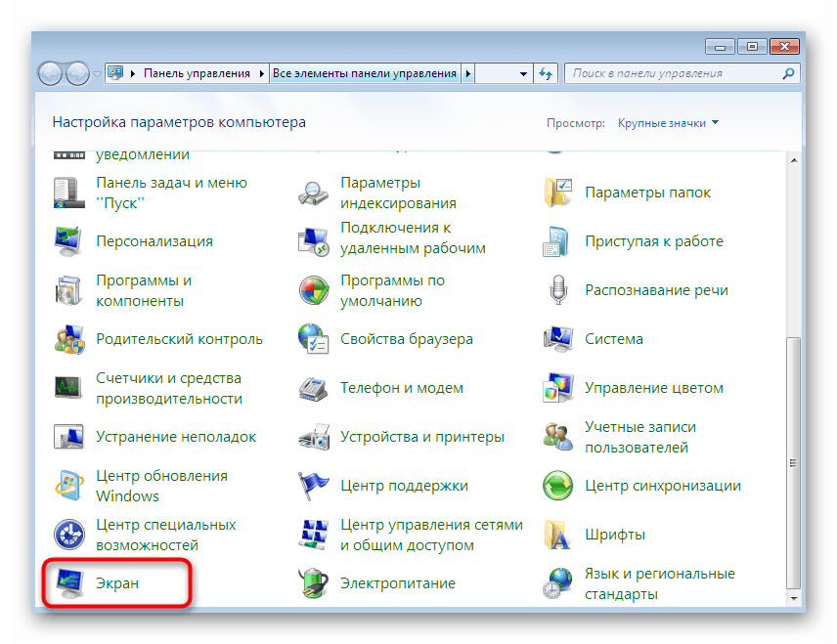The width and height of the screenshot is (837, 644).
Task: Open the Подключения к удаленным рабочим icon
Action: click(x=313, y=241)
